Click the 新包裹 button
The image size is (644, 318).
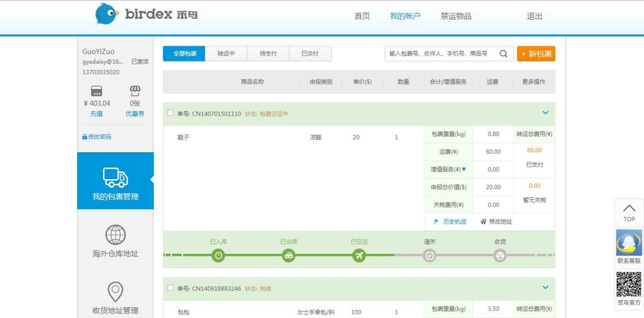536,53
